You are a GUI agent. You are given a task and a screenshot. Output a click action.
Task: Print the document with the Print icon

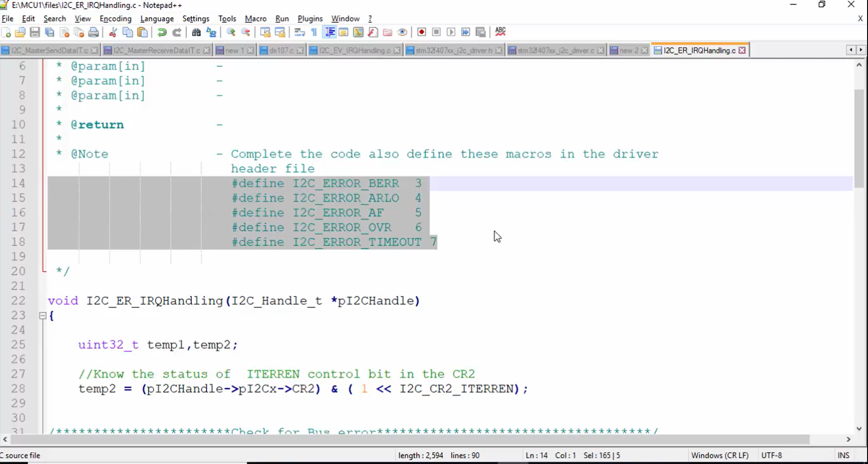click(93, 32)
